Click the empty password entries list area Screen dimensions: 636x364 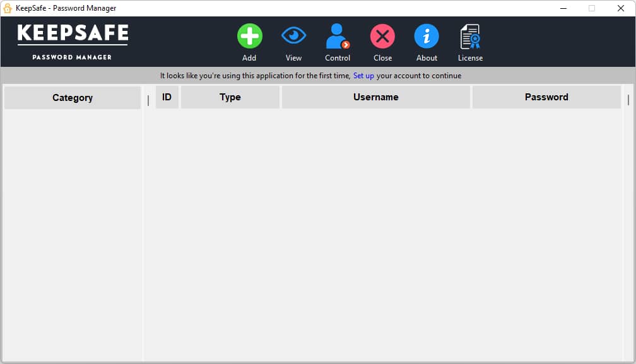coord(384,234)
